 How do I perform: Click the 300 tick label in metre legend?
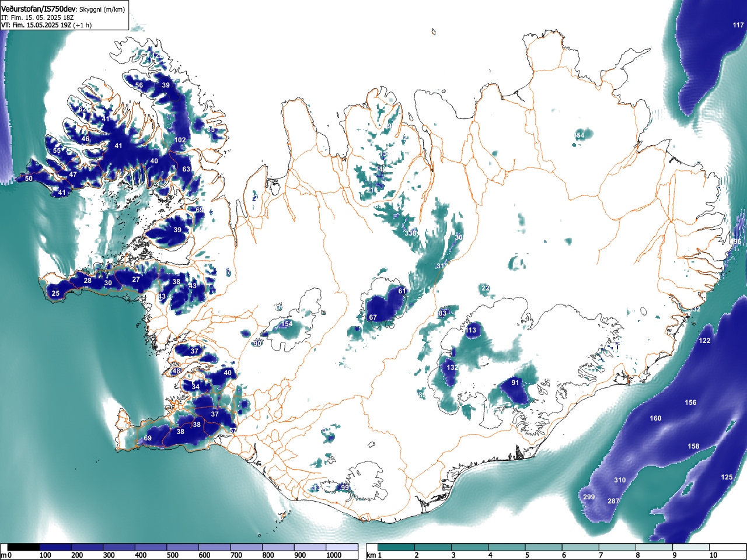tap(109, 555)
